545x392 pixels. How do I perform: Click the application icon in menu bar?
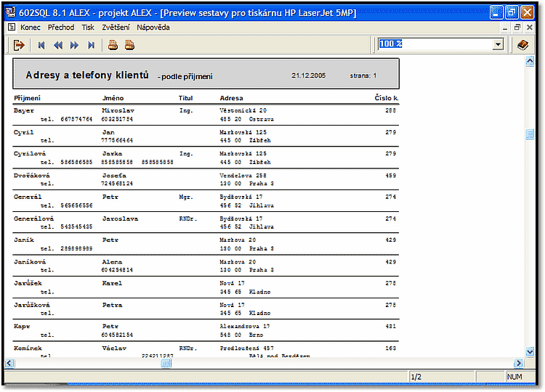coord(11,27)
